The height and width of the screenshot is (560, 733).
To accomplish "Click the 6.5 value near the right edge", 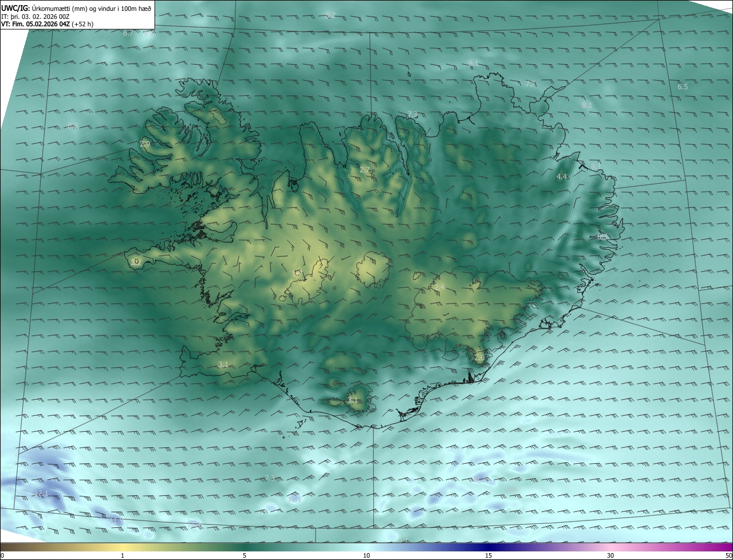I will [x=683, y=87].
